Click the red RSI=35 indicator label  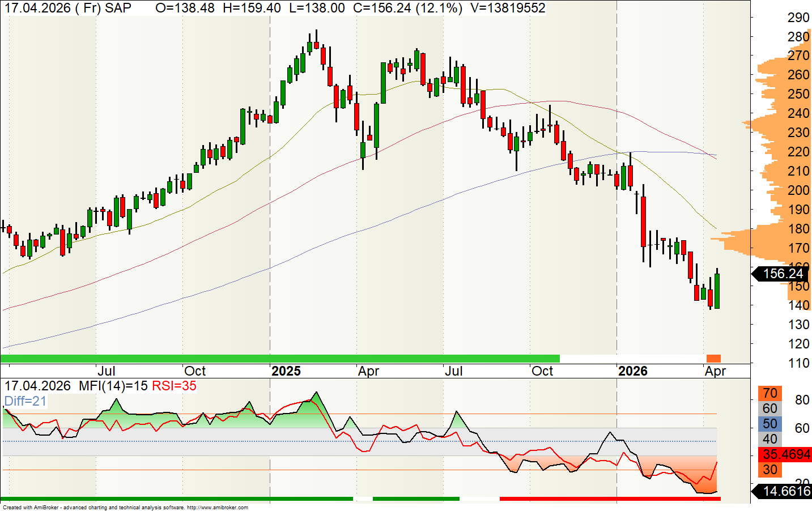pos(174,386)
